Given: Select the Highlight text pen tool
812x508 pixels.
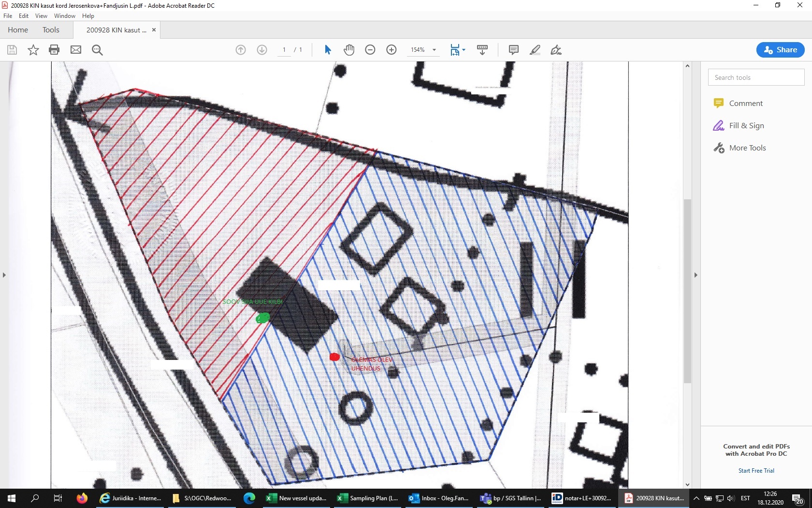Looking at the screenshot, I should (x=535, y=50).
